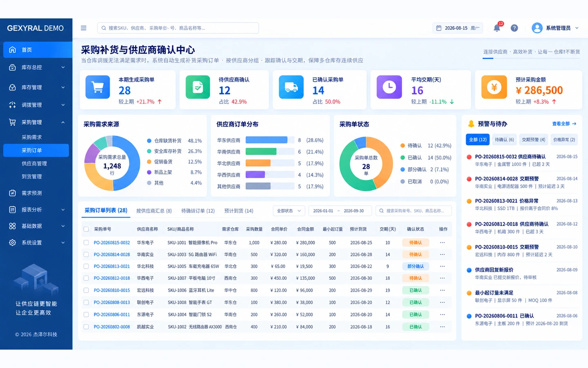This screenshot has width=588, height=368.
Task: Click the alert bell icon beside 预警与待办
Action: coord(471,123)
